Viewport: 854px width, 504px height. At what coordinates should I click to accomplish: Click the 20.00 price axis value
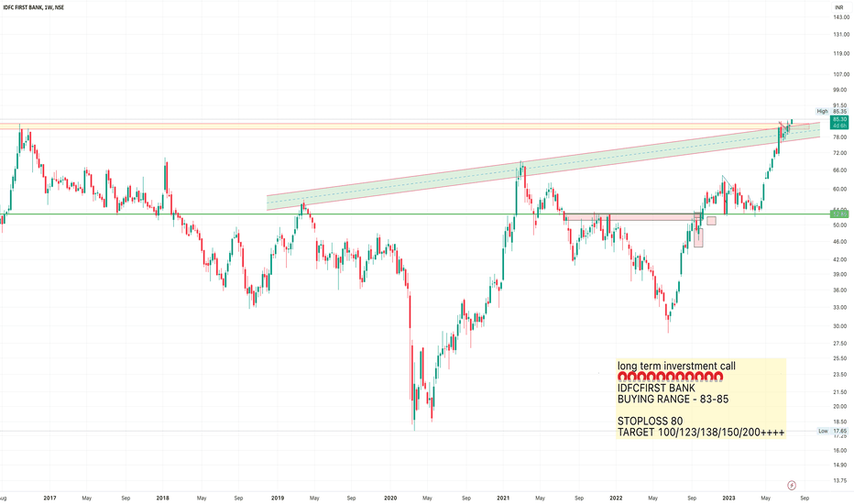(x=840, y=407)
